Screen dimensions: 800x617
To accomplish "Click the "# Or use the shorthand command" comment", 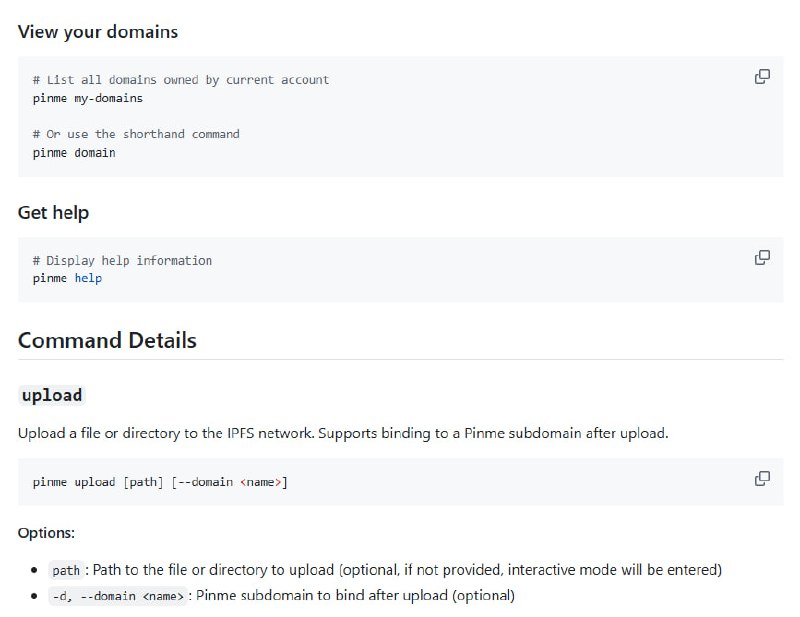I will coord(136,134).
